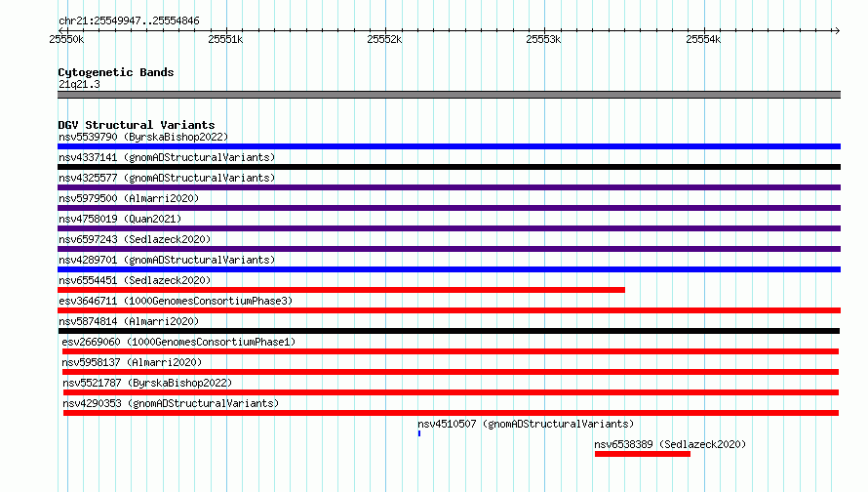Select the nsv4758019 (Quan2021) label
Viewport: 868px width, 492px height.
(120, 219)
